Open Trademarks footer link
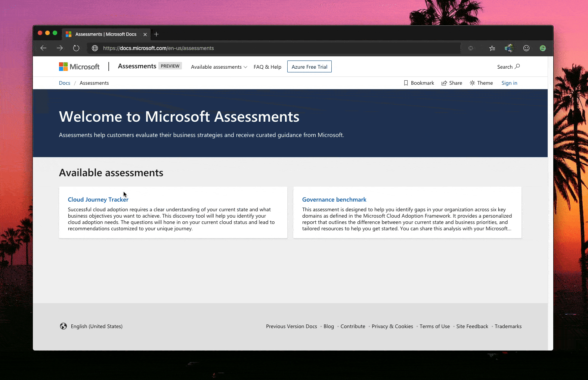The height and width of the screenshot is (380, 588). (x=508, y=326)
